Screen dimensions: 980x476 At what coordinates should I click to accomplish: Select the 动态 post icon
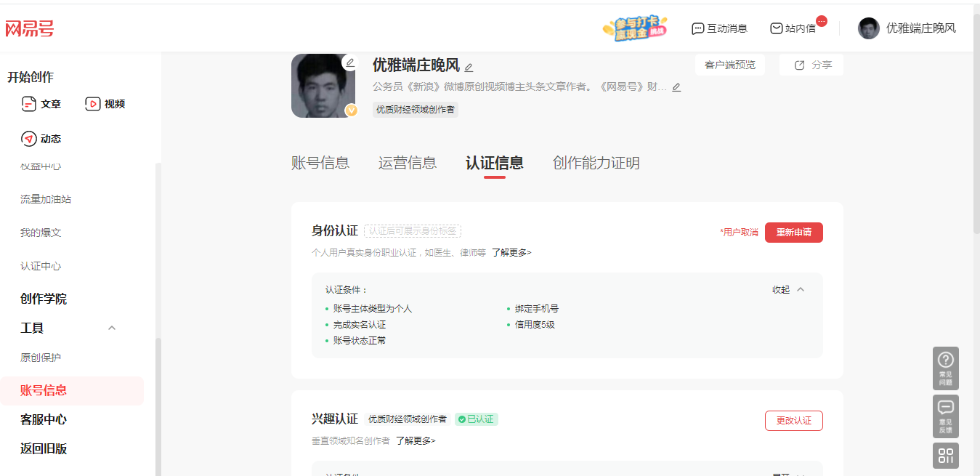click(29, 139)
